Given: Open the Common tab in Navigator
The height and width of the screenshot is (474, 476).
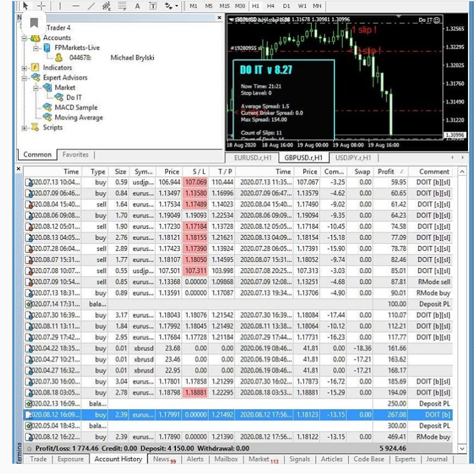Looking at the screenshot, I should (37, 154).
